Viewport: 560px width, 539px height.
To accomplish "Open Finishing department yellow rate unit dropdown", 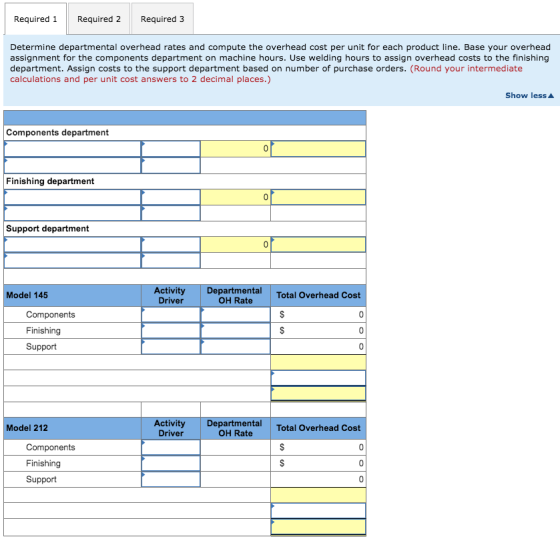I will (318, 197).
